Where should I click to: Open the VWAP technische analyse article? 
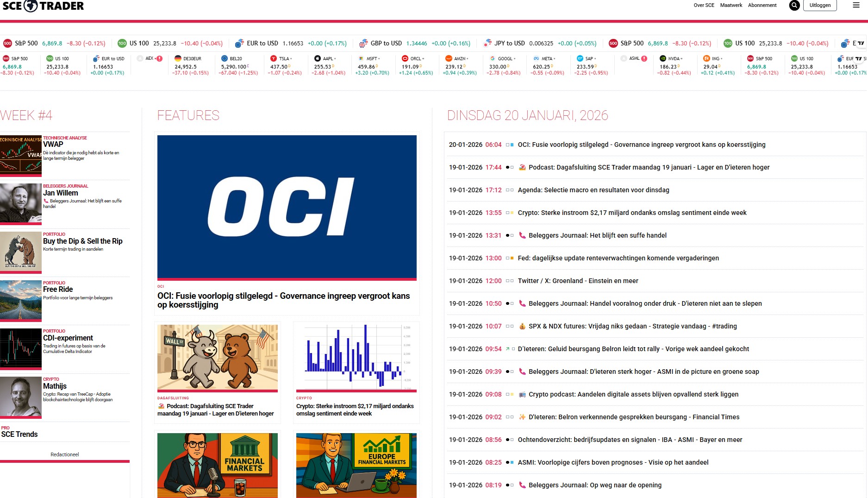click(53, 145)
